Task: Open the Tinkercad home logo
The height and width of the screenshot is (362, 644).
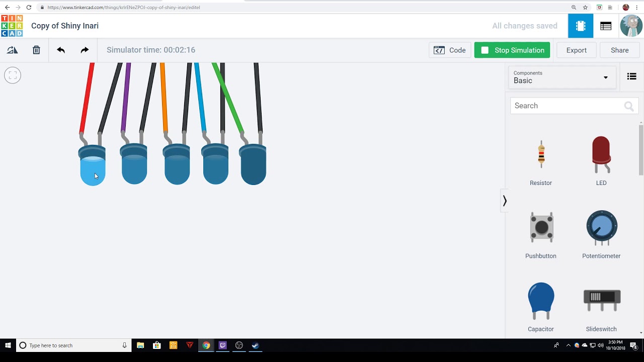Action: pos(12,26)
